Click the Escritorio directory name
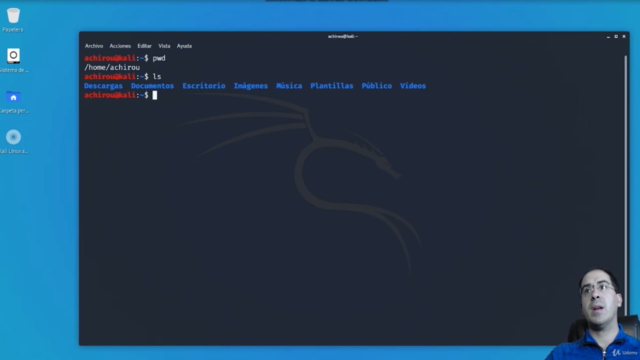The width and height of the screenshot is (640, 360). tap(204, 86)
